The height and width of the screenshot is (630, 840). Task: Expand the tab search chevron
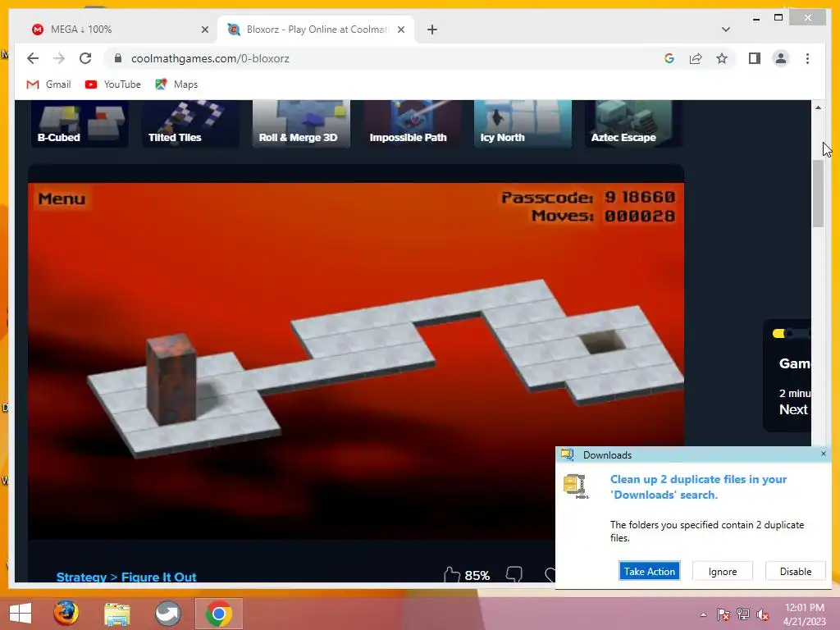726,30
